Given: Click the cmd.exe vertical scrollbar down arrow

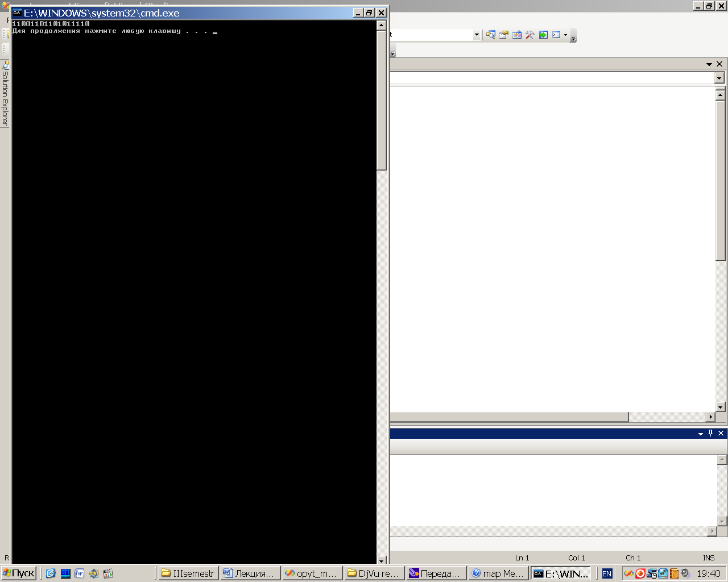Looking at the screenshot, I should tap(382, 560).
